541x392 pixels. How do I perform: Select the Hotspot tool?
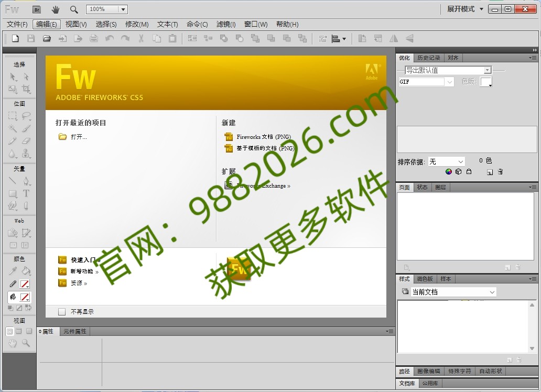[13, 233]
